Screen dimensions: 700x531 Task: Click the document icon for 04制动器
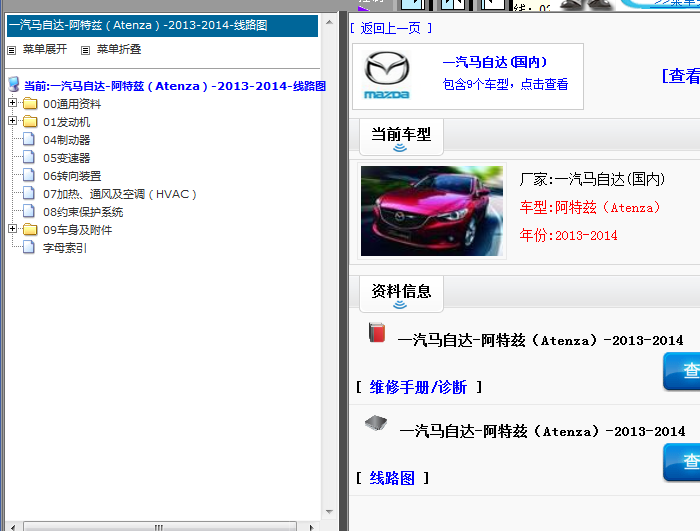click(29, 139)
